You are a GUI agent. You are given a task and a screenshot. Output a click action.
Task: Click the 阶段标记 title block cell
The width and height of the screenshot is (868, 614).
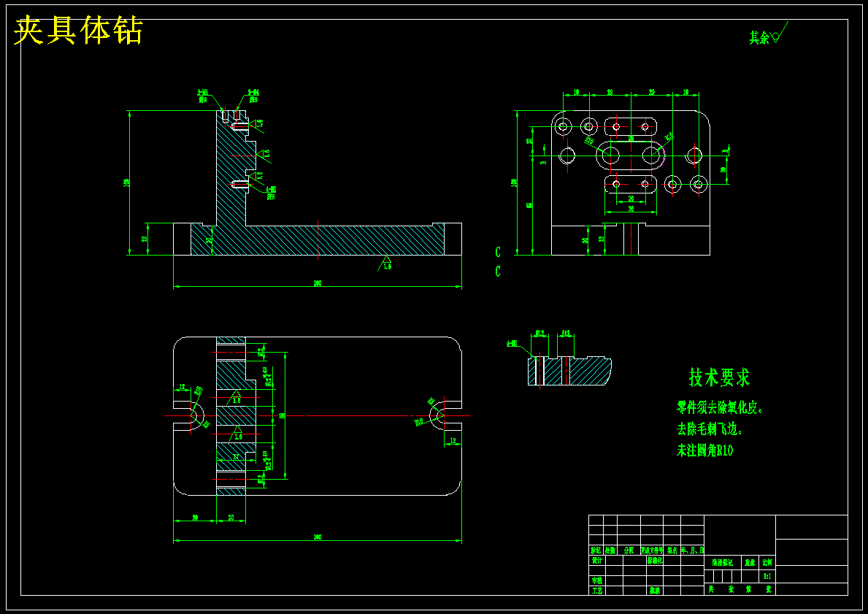(723, 562)
